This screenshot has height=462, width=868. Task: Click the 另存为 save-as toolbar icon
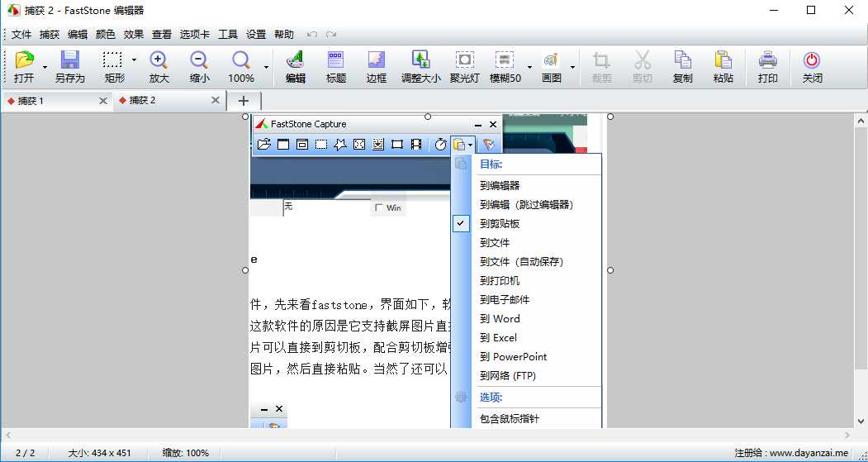tap(69, 66)
